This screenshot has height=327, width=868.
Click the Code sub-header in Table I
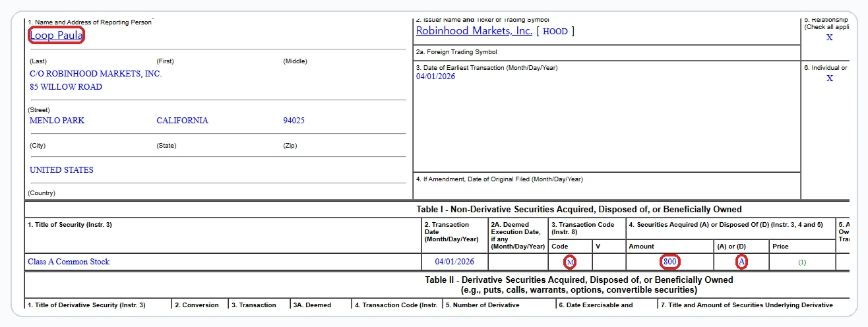point(560,247)
